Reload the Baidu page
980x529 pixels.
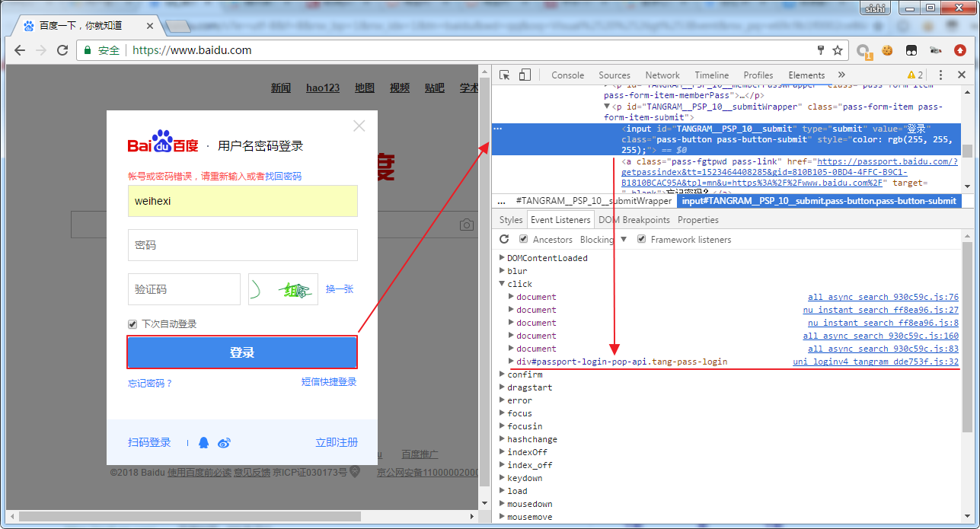pos(62,50)
